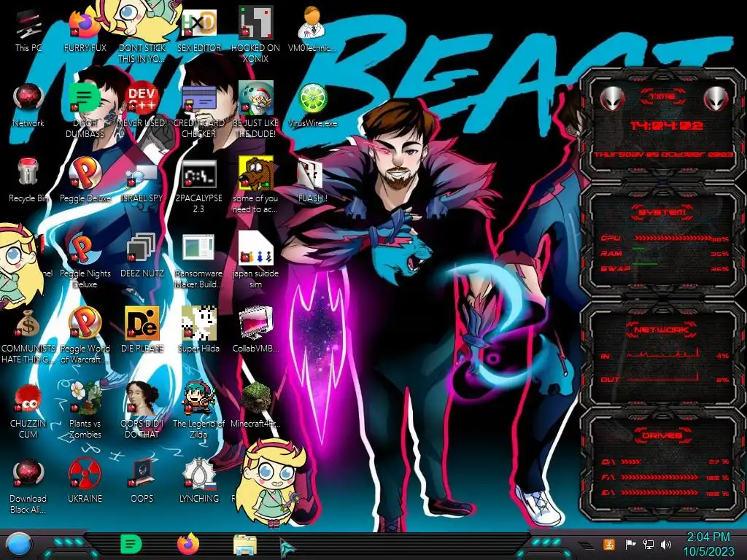The image size is (747, 560).
Task: Open BE JUST LIKE THE DUDE! icon
Action: click(x=256, y=99)
